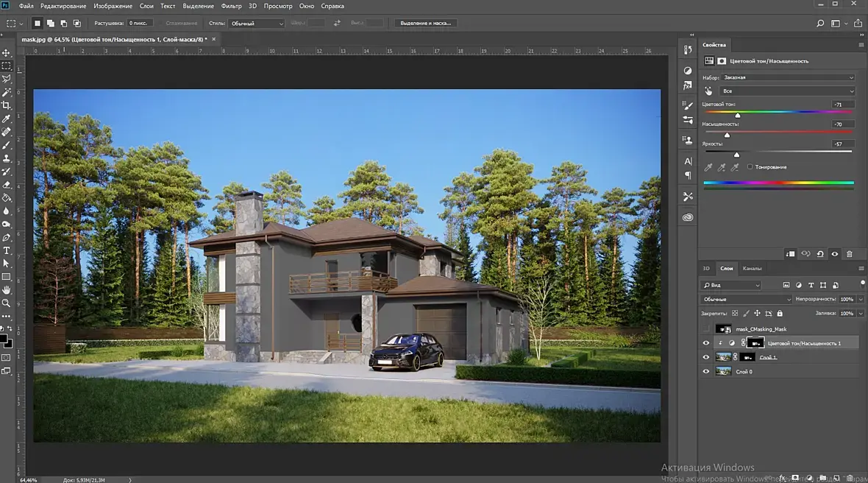Enable the Тонирование checkbox

[x=750, y=166]
